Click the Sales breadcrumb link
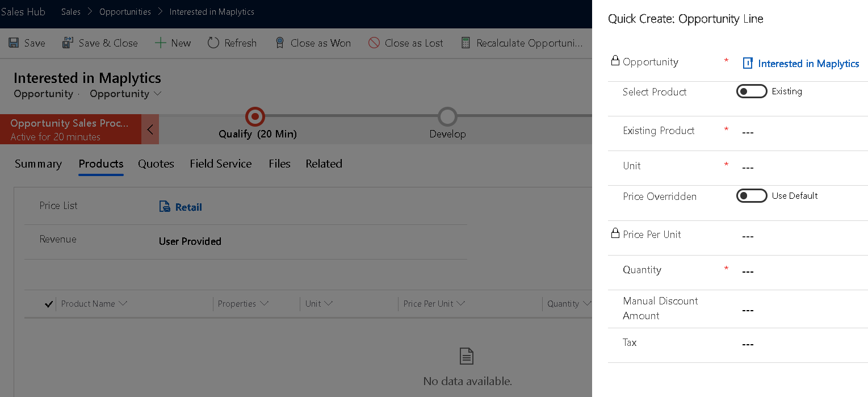868x397 pixels. tap(71, 12)
